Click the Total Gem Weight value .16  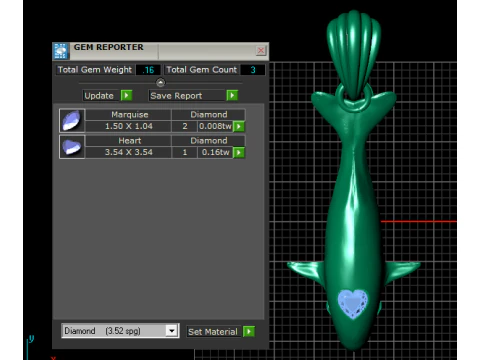click(148, 70)
